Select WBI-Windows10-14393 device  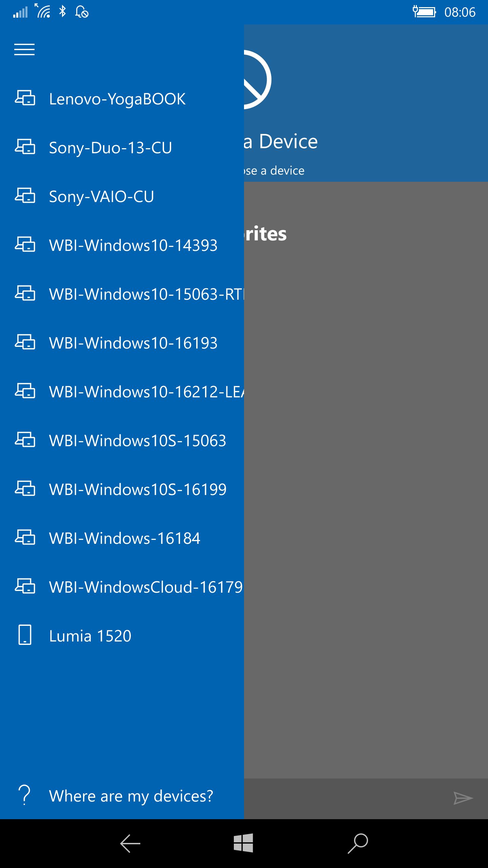(x=122, y=245)
